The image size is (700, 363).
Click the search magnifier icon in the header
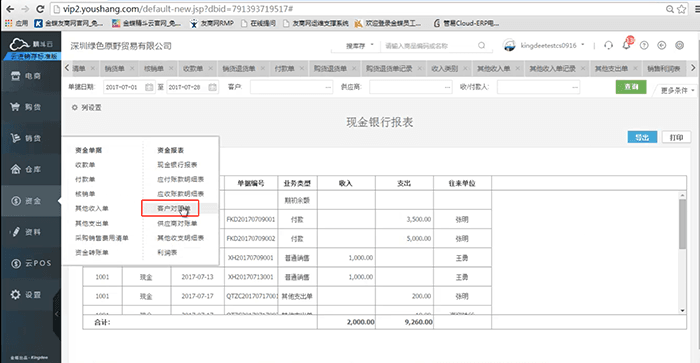481,45
